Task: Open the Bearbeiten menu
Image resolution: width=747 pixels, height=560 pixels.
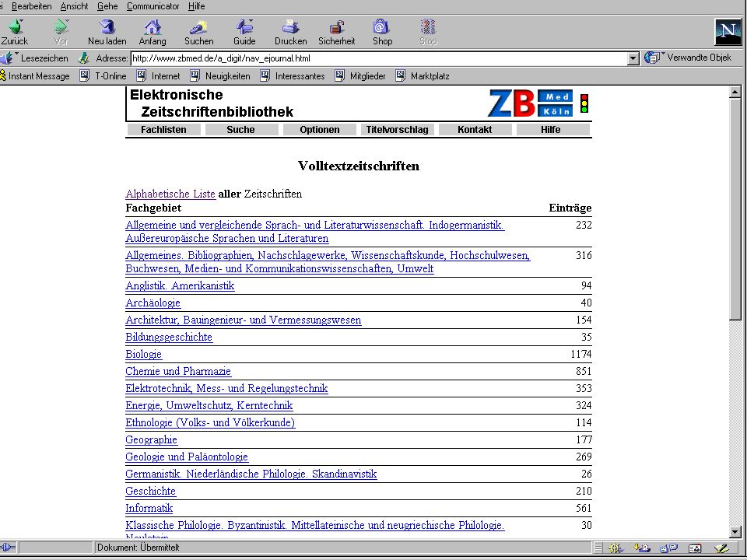Action: [x=31, y=6]
